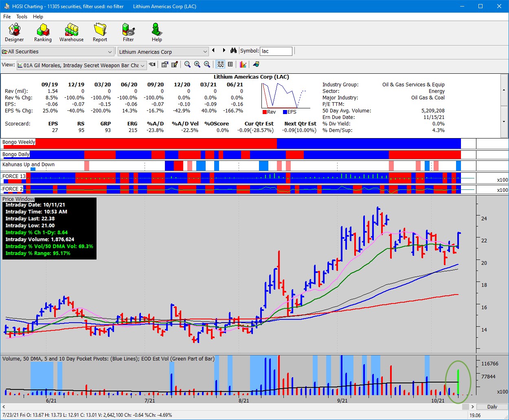Open the Filter tool

[128, 33]
